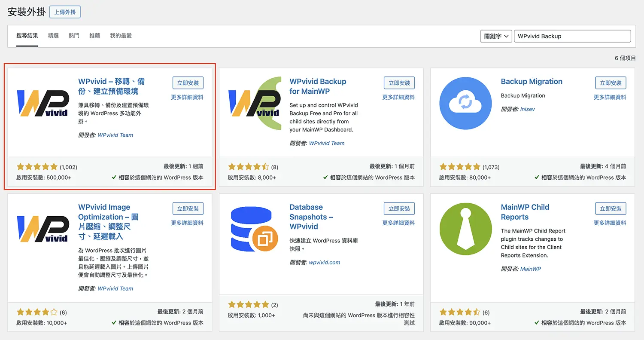644x340 pixels.
Task: Click star rating of MainWP Child Reports
Action: tap(460, 312)
